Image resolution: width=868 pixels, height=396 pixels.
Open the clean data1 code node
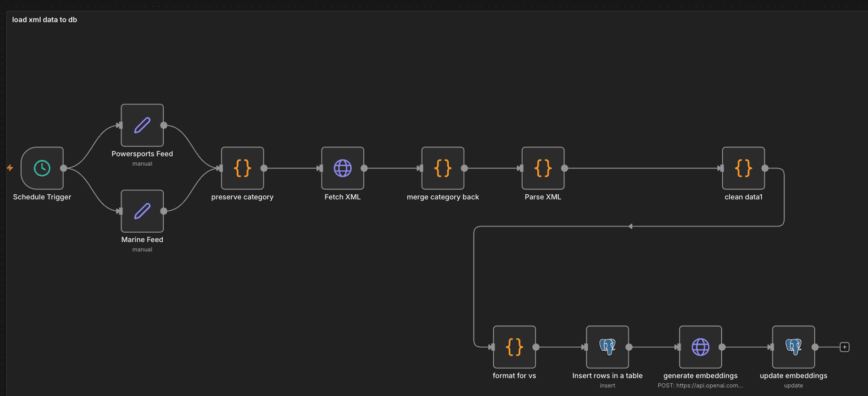[x=743, y=168]
